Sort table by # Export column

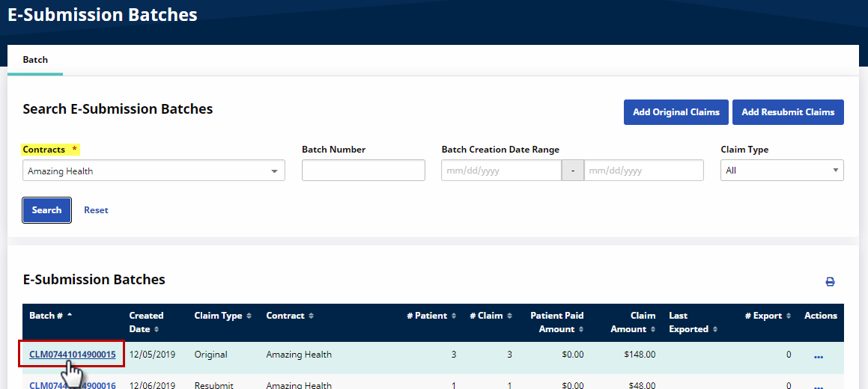point(767,316)
